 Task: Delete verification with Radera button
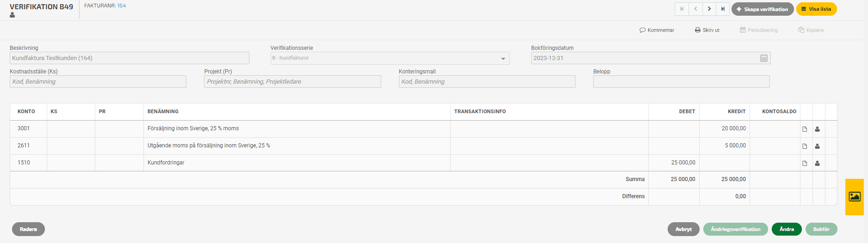(x=28, y=229)
